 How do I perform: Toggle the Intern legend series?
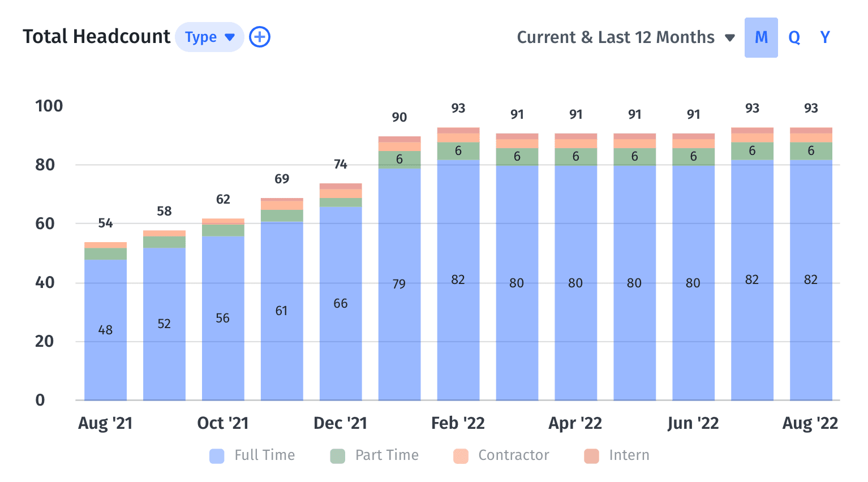(617, 455)
